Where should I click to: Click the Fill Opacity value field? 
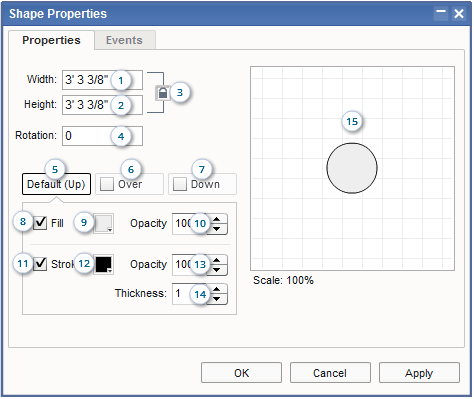click(x=189, y=224)
